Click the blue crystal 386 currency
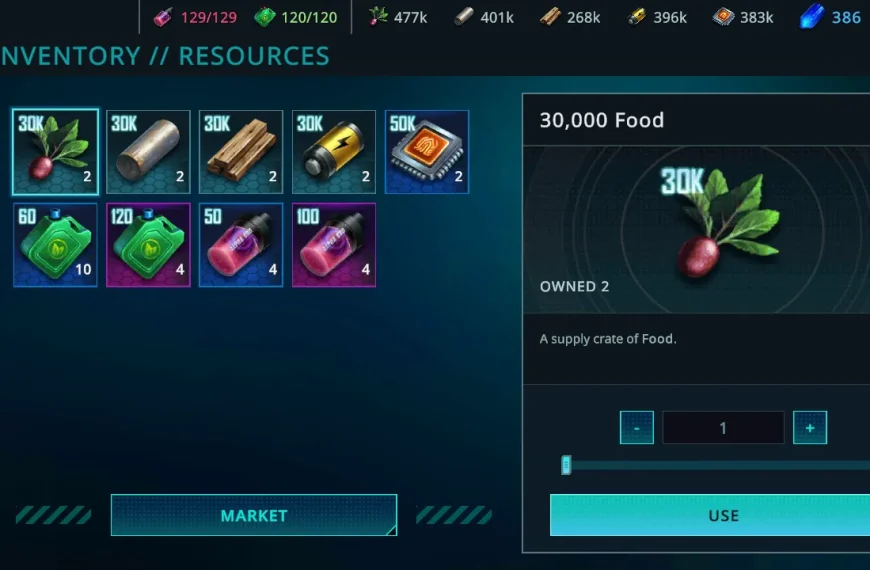Screen dimensions: 870x570 tap(830, 17)
